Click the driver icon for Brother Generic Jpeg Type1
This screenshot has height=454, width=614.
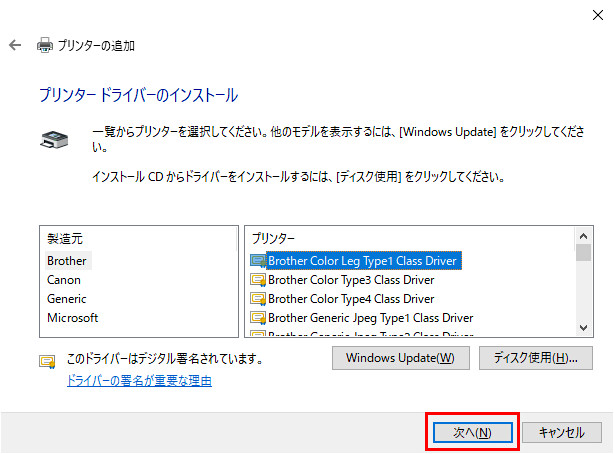(x=258, y=318)
